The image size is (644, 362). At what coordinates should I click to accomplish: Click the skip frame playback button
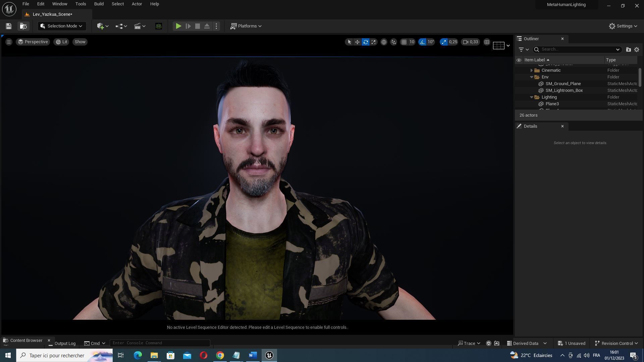coord(188,26)
